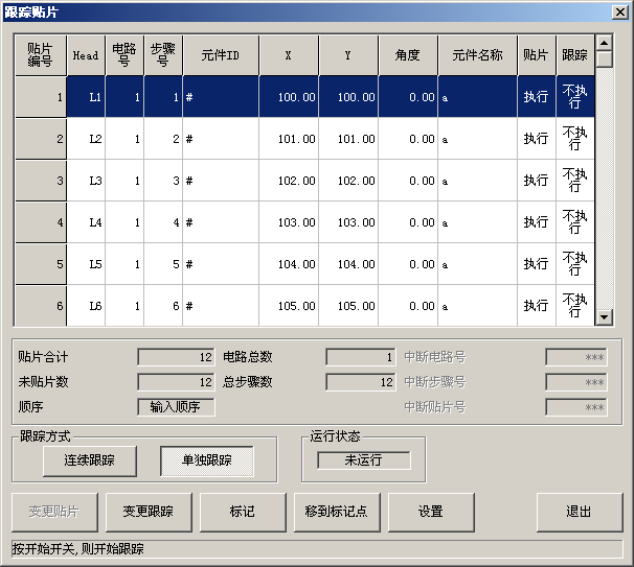
Task: Exit the dialog with the 退出 button
Action: coord(579,512)
